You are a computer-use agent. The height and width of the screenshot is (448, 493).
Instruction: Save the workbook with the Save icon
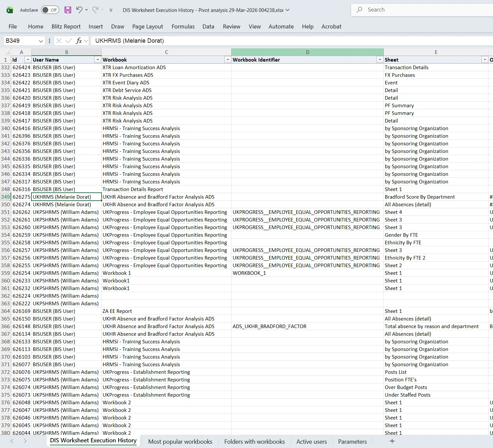pos(68,10)
